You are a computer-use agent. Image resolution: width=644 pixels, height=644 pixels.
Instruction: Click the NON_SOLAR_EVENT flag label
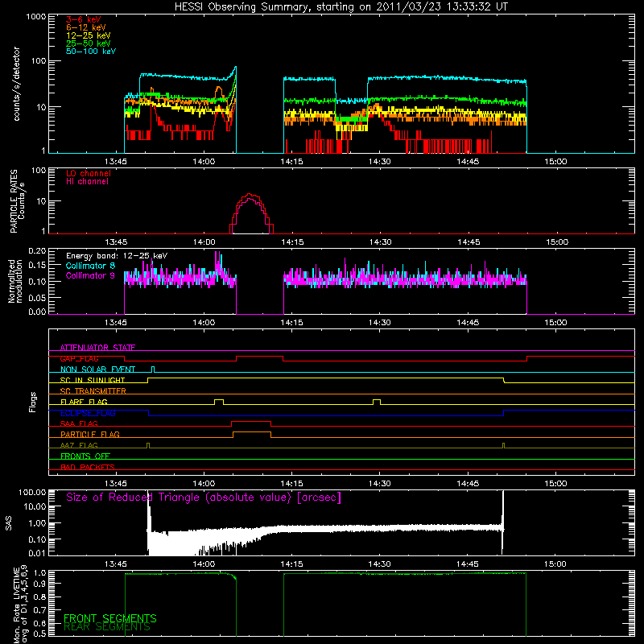point(97,369)
